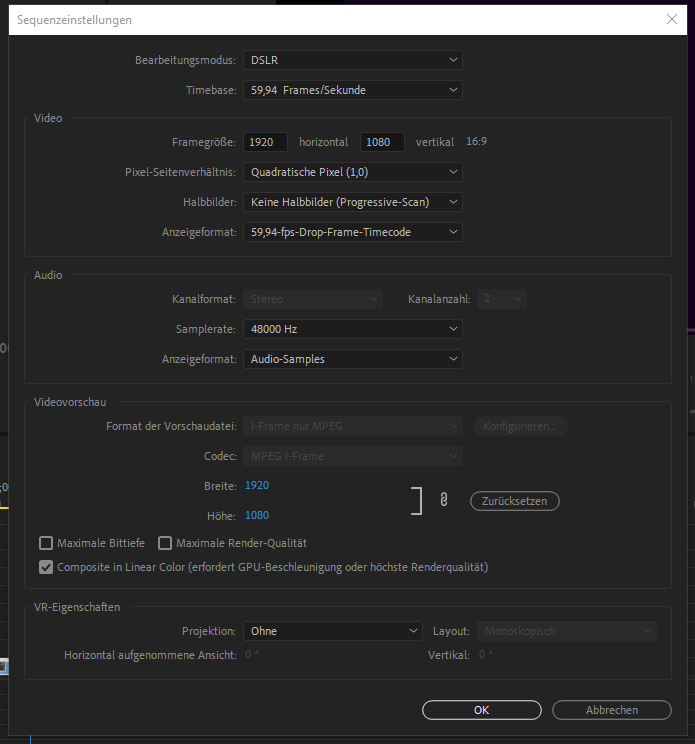Click the blue Höhe value 1080
The width and height of the screenshot is (695, 744).
coord(257,515)
